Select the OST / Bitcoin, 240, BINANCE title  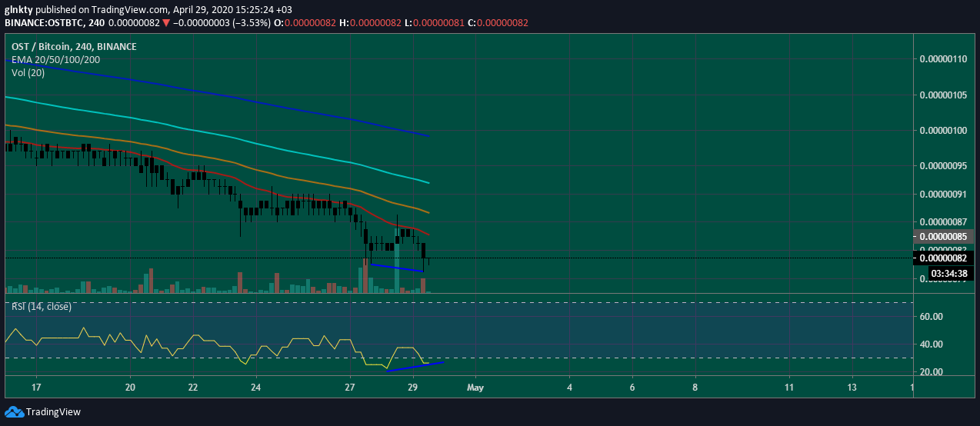coord(74,47)
